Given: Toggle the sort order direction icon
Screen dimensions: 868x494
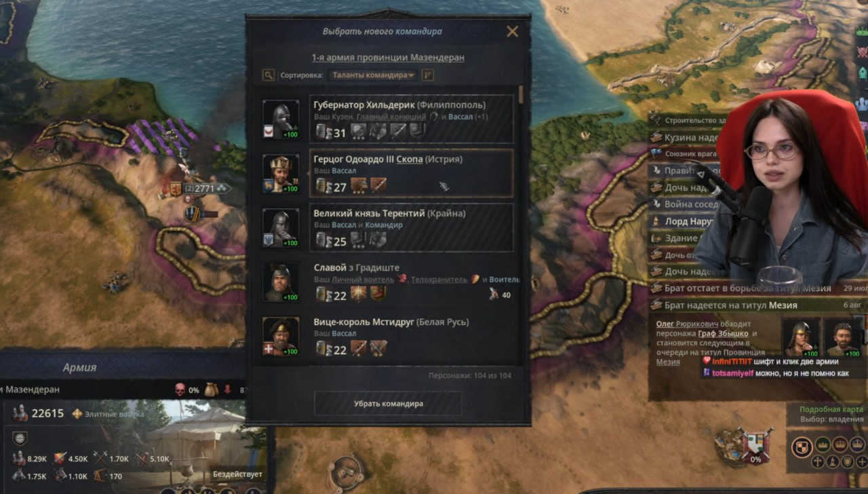Looking at the screenshot, I should (428, 75).
